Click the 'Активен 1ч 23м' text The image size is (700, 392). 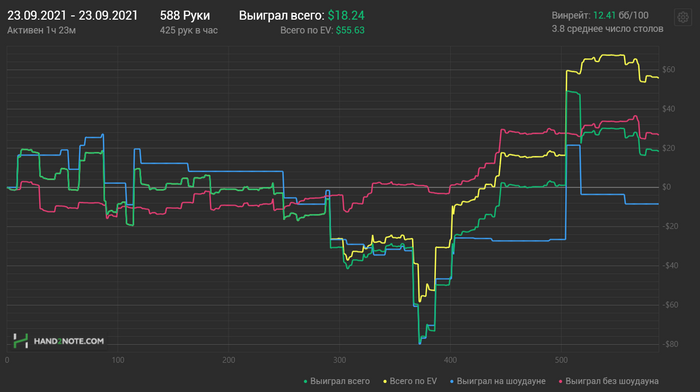pyautogui.click(x=42, y=30)
